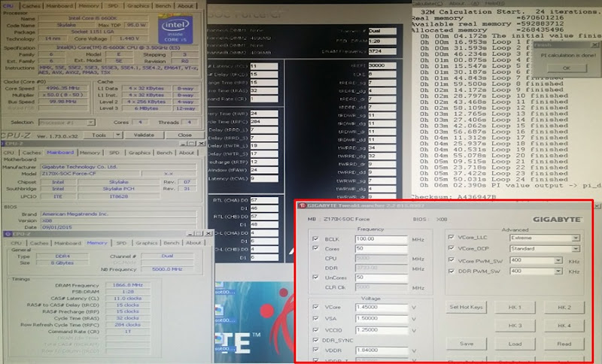The height and width of the screenshot is (364, 602).
Task: Click the VCCIO field showing 1.25000
Action: [x=382, y=330]
